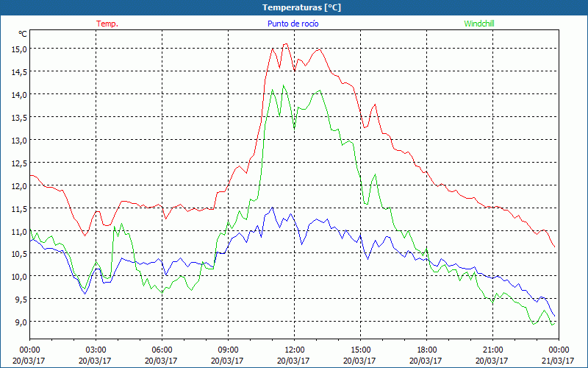This screenshot has width=588, height=368.
Task: Click the 21:00 time axis label
Action: (492, 350)
